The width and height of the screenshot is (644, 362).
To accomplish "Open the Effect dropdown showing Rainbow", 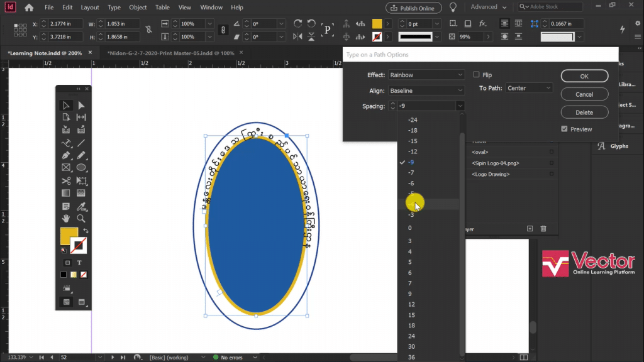I will click(426, 74).
